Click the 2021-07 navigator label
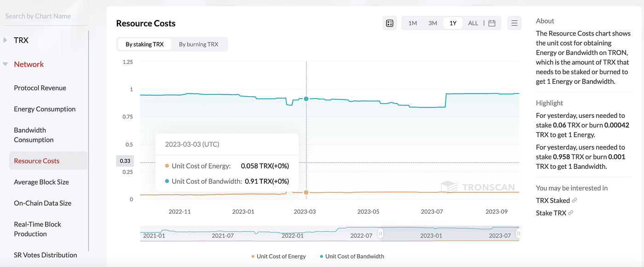Viewport: 644px width, 267px height. 223,236
